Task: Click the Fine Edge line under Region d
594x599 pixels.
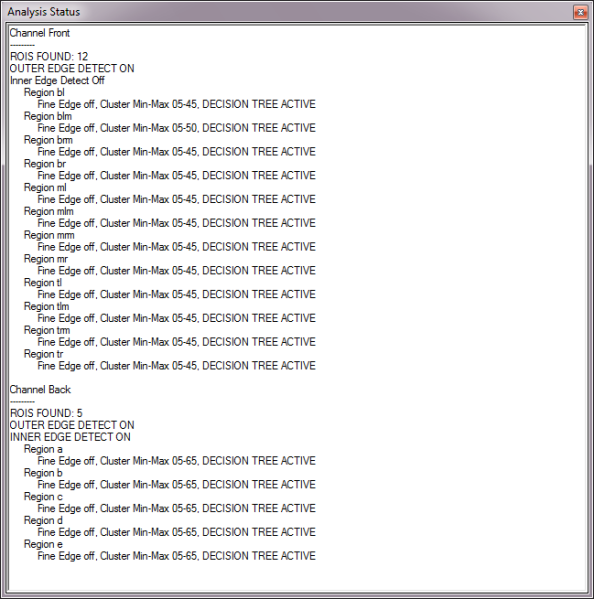Action: tap(176, 532)
